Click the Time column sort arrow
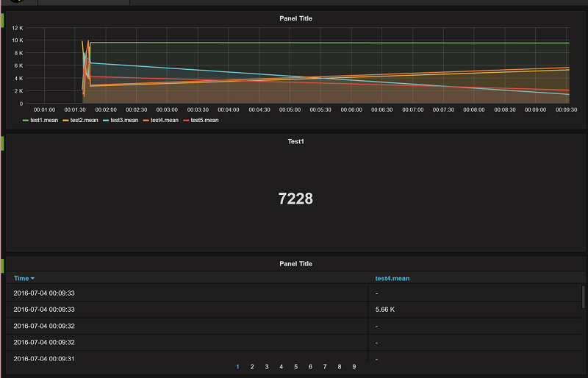 [32, 279]
